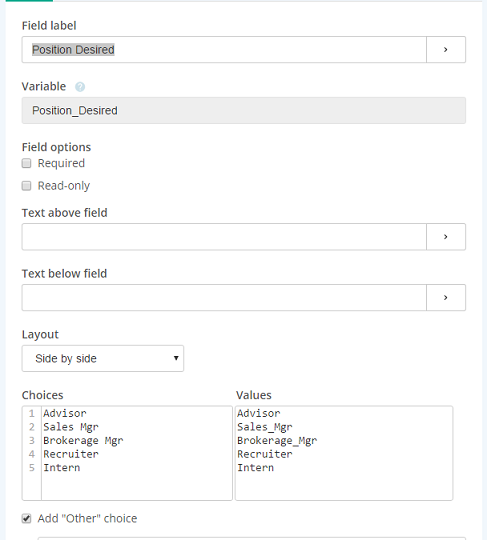Image resolution: width=487 pixels, height=540 pixels.
Task: Enable the Required checkbox
Action: click(x=27, y=163)
